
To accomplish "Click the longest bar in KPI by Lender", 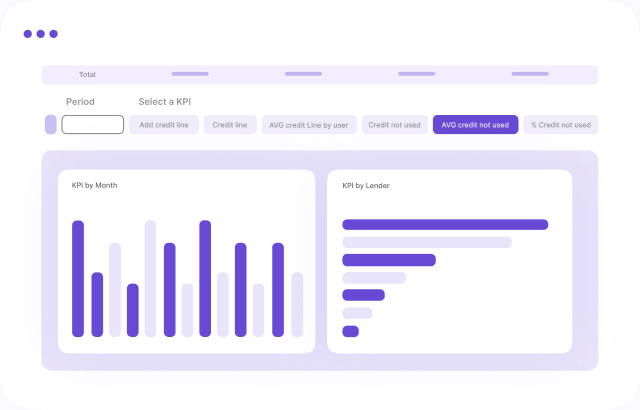I will [445, 224].
